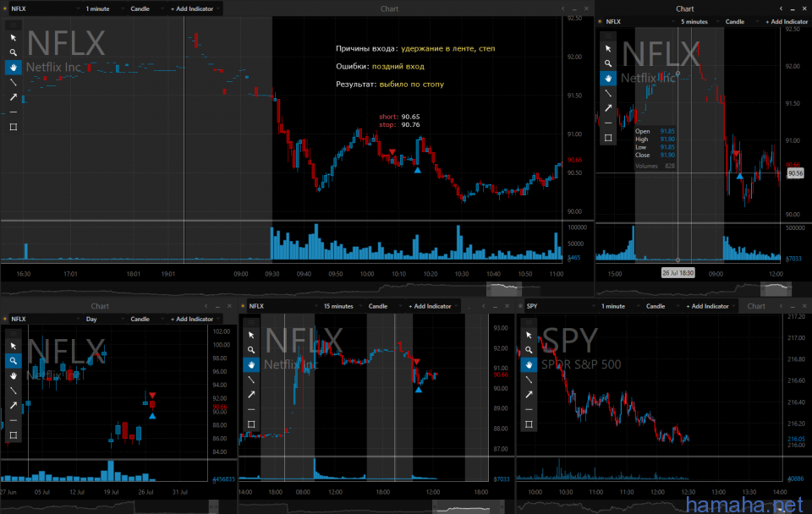Select the pointer tool in NFLX 1 minute chart
The image size is (812, 514).
(x=14, y=38)
